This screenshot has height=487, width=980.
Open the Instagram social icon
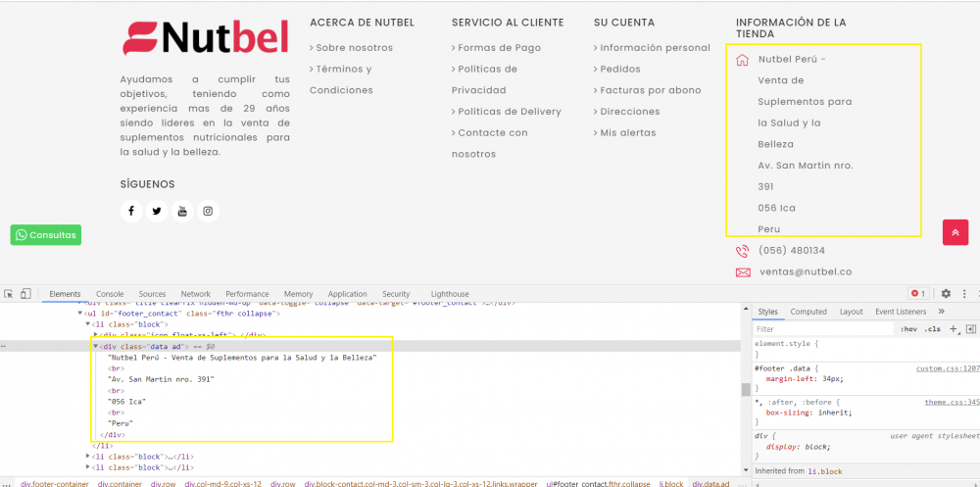(x=208, y=212)
